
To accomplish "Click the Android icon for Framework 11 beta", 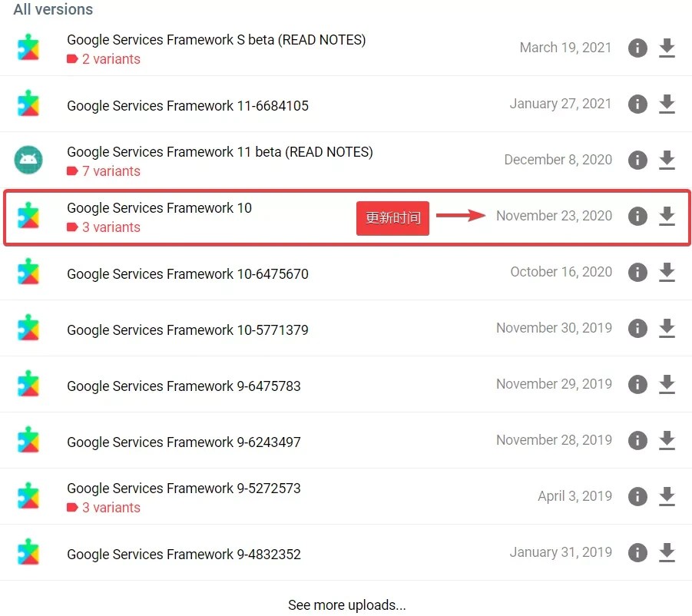I will tap(28, 160).
